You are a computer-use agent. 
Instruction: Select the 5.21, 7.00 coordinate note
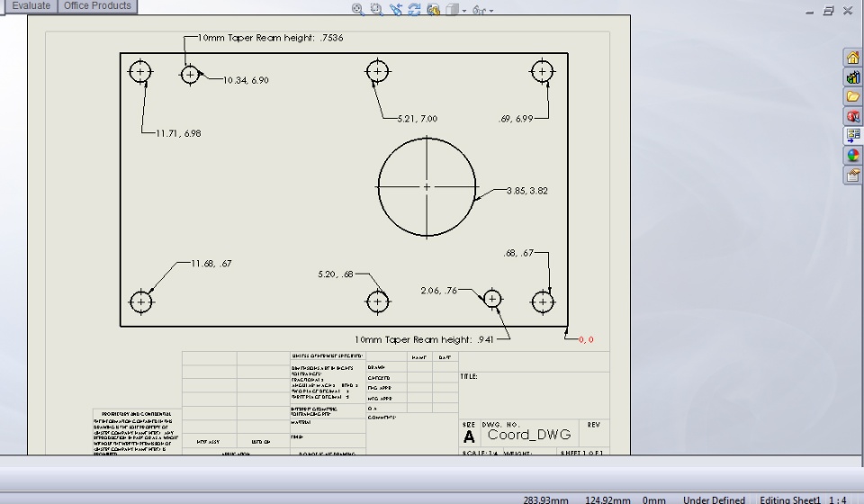coord(417,119)
